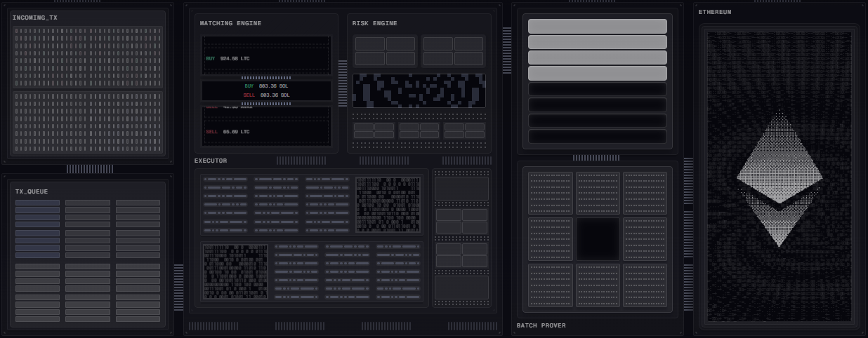
Task: Click the dark center cell in Batch Prover grid
Action: click(598, 239)
